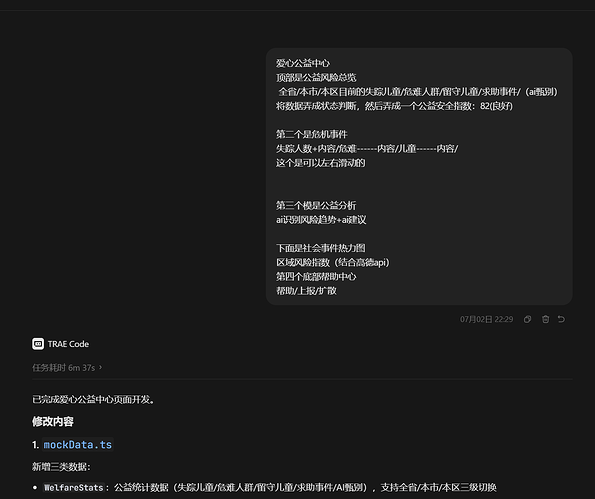The width and height of the screenshot is (595, 499).
Task: Open the mockData.ts file link
Action: click(x=78, y=444)
